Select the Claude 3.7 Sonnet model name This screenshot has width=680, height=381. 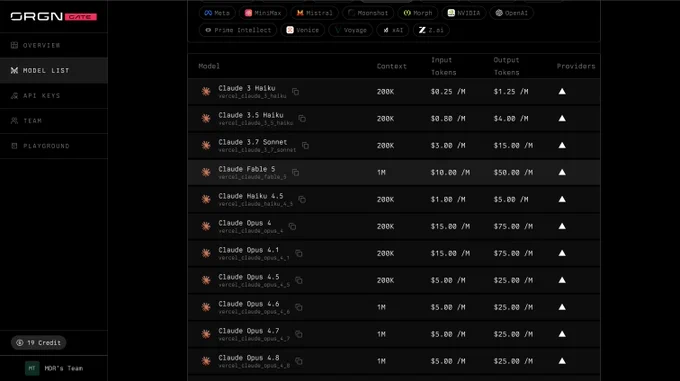click(x=253, y=142)
